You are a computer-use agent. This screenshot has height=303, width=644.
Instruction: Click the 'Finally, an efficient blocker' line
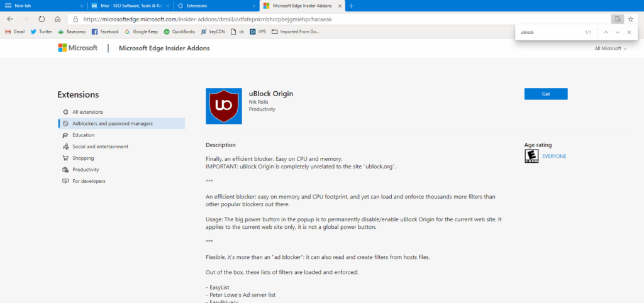click(274, 158)
